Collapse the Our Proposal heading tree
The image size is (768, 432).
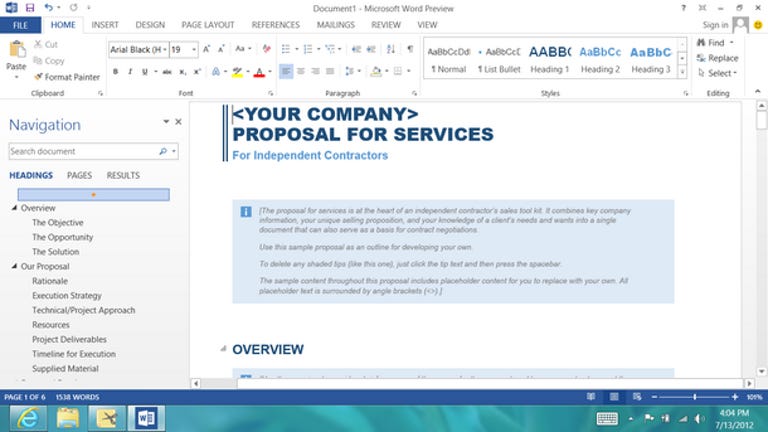[13, 267]
